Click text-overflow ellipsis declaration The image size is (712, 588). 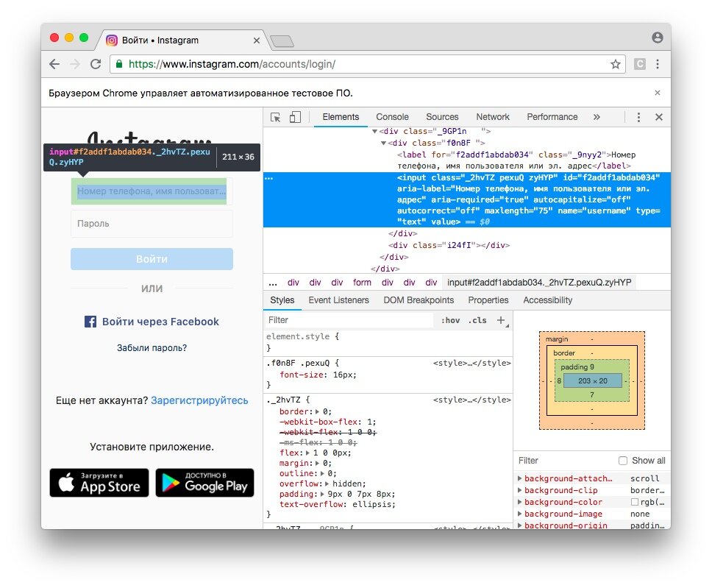338,504
